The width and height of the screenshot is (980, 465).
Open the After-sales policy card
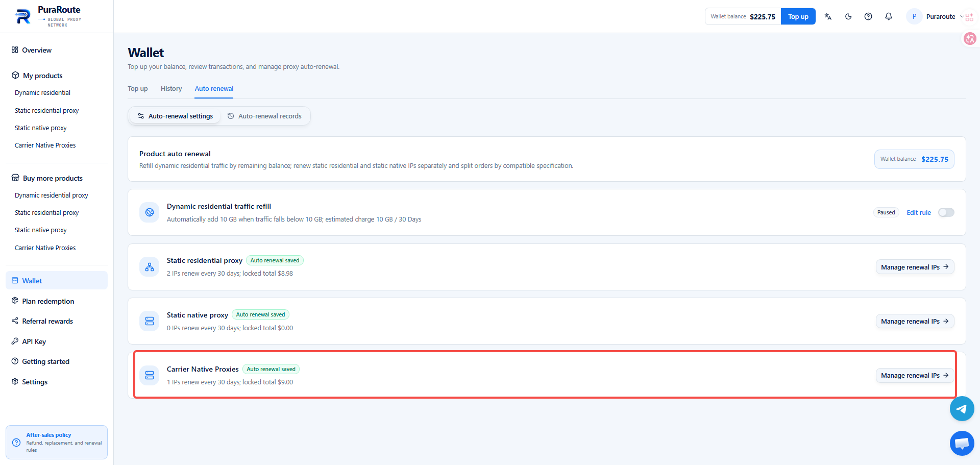click(57, 442)
